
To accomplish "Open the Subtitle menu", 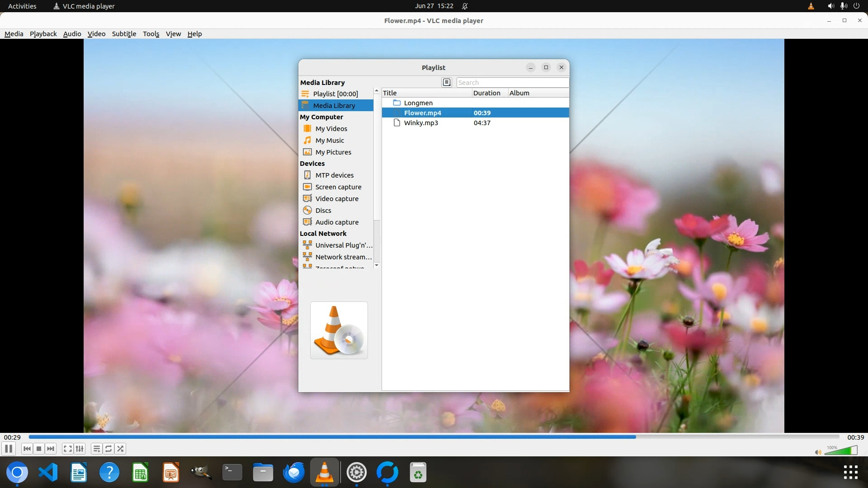I will coord(124,34).
